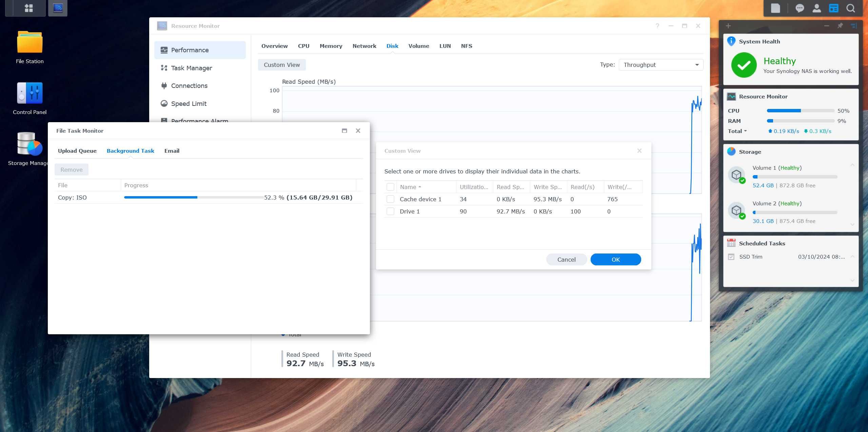Viewport: 868px width, 432px height.
Task: Click Cancel in Custom View dialog
Action: (x=566, y=259)
